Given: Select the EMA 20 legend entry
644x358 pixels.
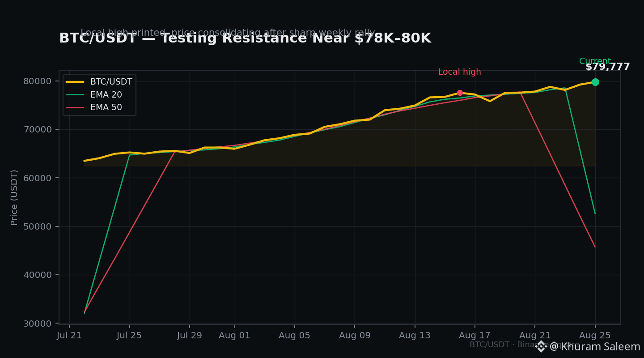Looking at the screenshot, I should click(x=94, y=95).
